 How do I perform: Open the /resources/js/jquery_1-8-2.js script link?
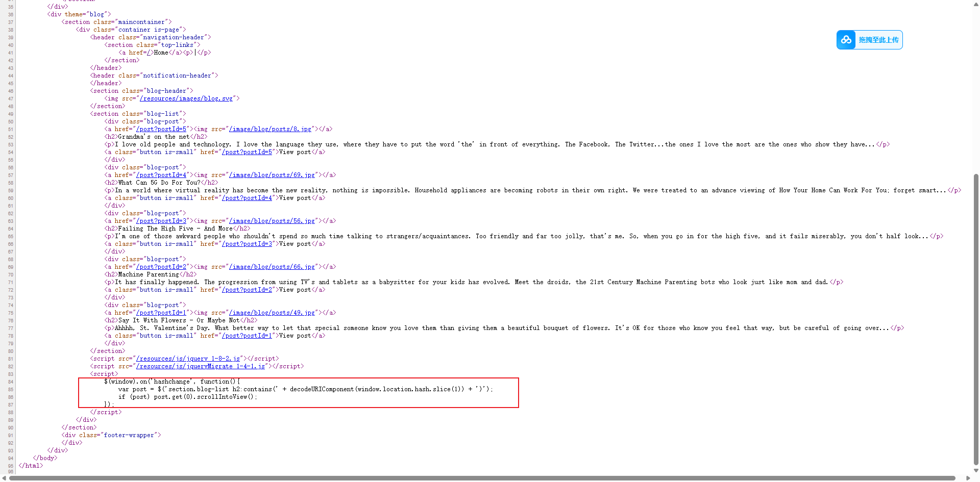(188, 359)
